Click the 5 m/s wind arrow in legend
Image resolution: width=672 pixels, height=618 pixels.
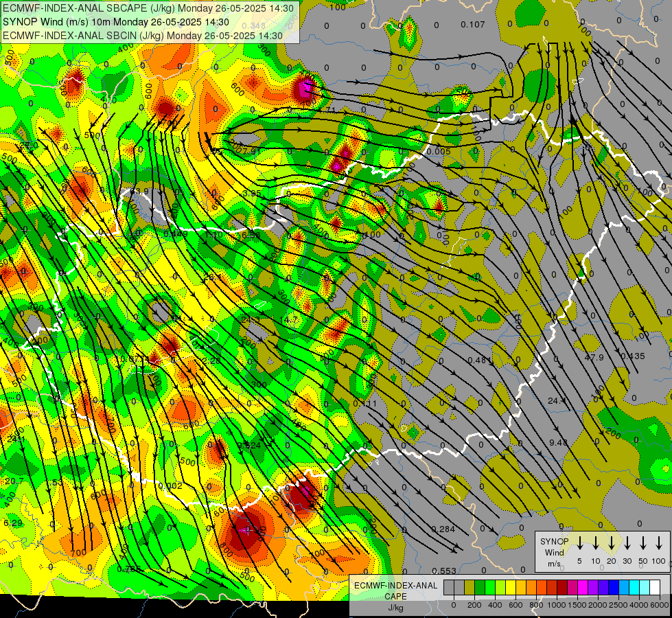pyautogui.click(x=579, y=543)
